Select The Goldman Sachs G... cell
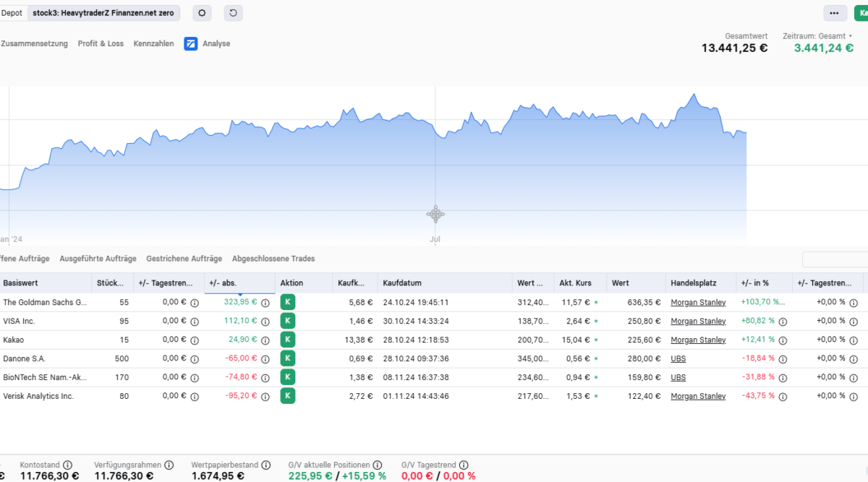 click(45, 302)
